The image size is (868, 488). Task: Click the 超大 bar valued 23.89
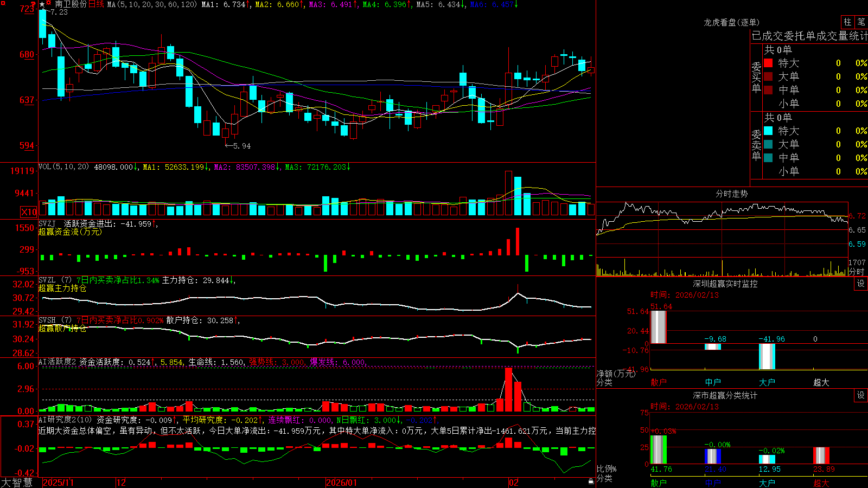coord(821,455)
